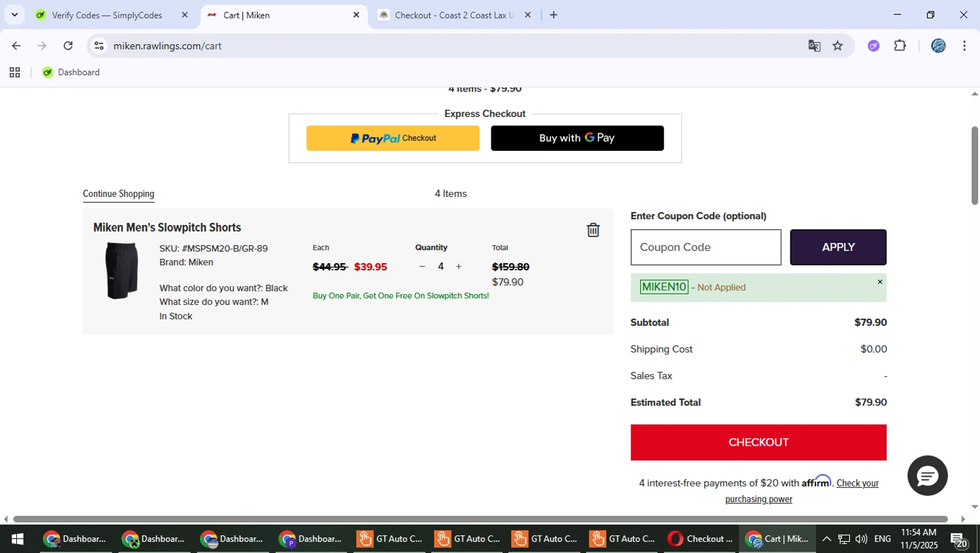This screenshot has width=980, height=553.
Task: Open the purple extension icon
Action: pyautogui.click(x=874, y=46)
